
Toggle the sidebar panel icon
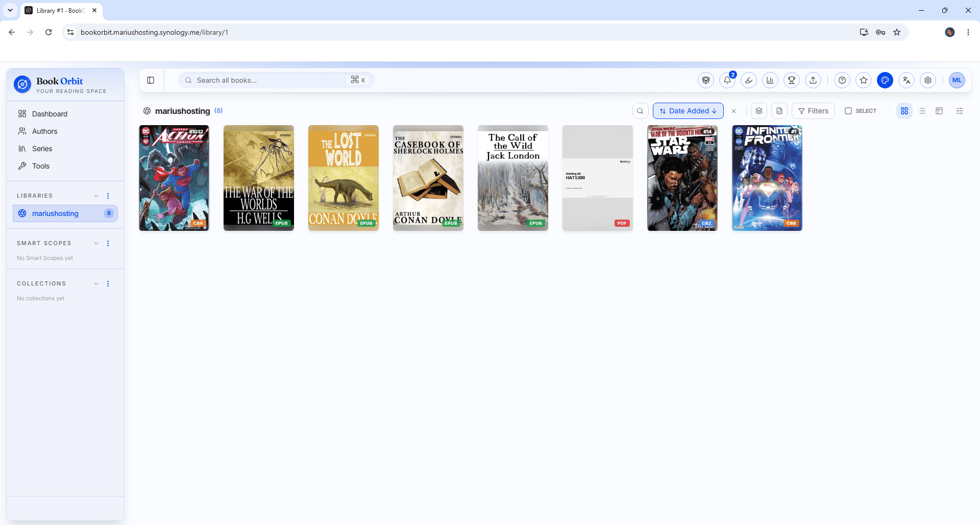pyautogui.click(x=151, y=80)
